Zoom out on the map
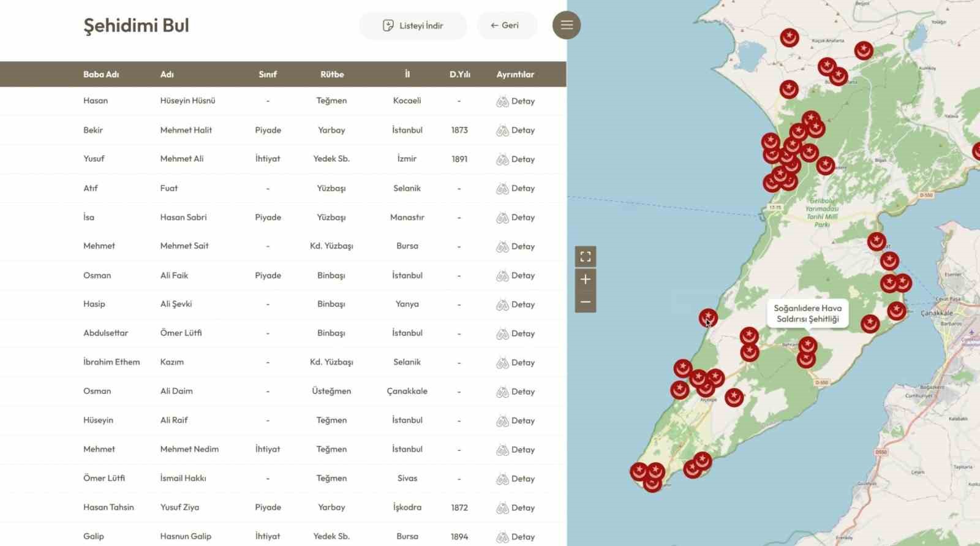 pos(586,302)
